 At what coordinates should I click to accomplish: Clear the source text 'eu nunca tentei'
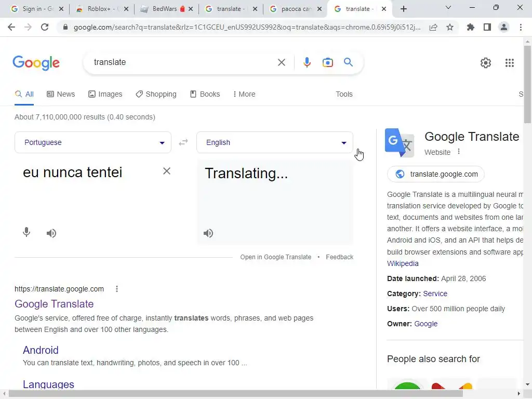pos(167,171)
